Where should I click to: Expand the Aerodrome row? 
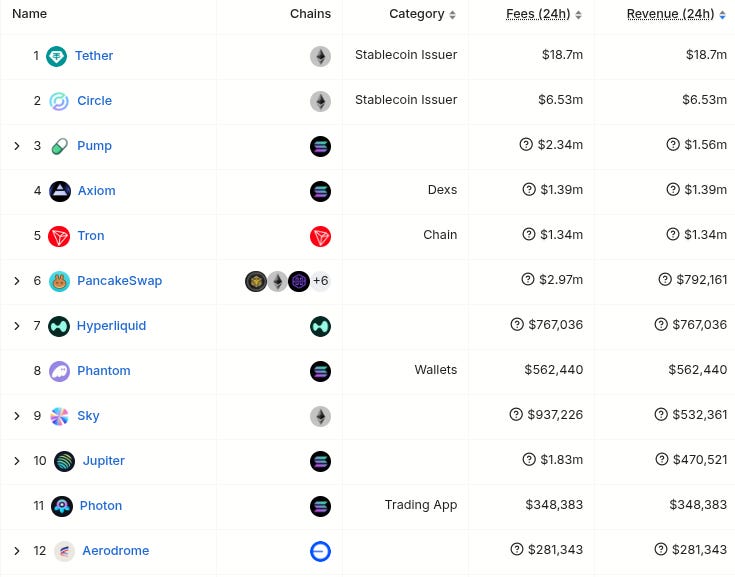point(17,551)
